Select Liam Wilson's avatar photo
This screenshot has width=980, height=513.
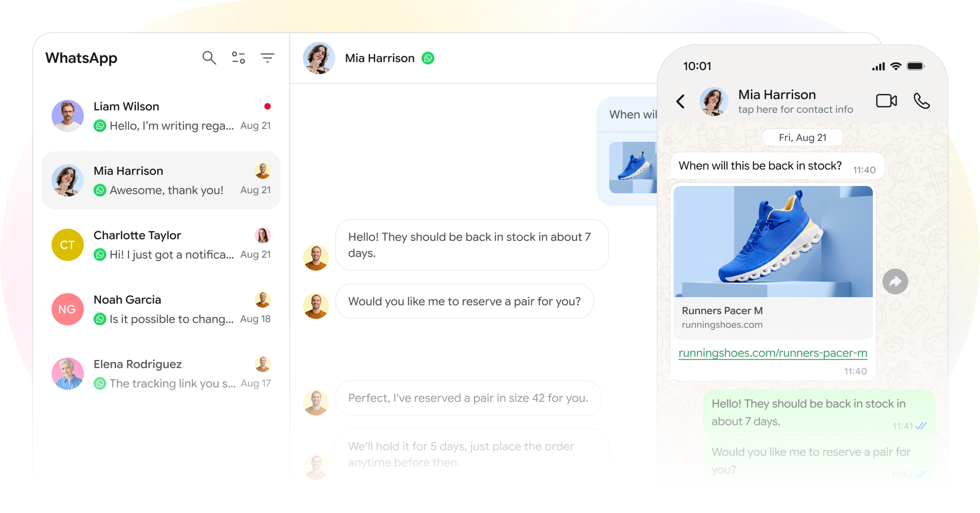(67, 116)
